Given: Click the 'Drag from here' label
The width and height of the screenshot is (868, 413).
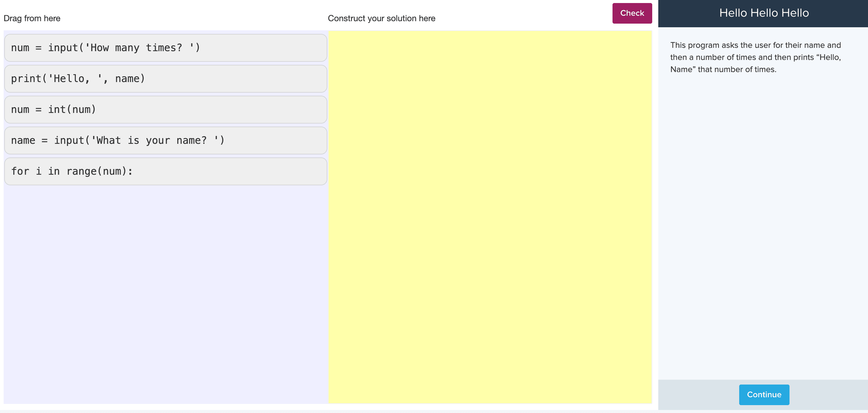Looking at the screenshot, I should click(x=32, y=18).
